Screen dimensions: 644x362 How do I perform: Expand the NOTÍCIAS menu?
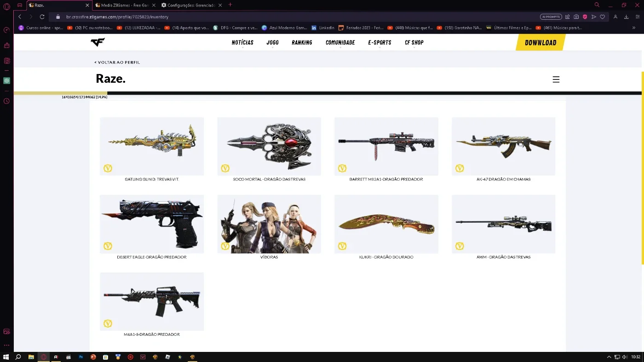click(x=242, y=42)
